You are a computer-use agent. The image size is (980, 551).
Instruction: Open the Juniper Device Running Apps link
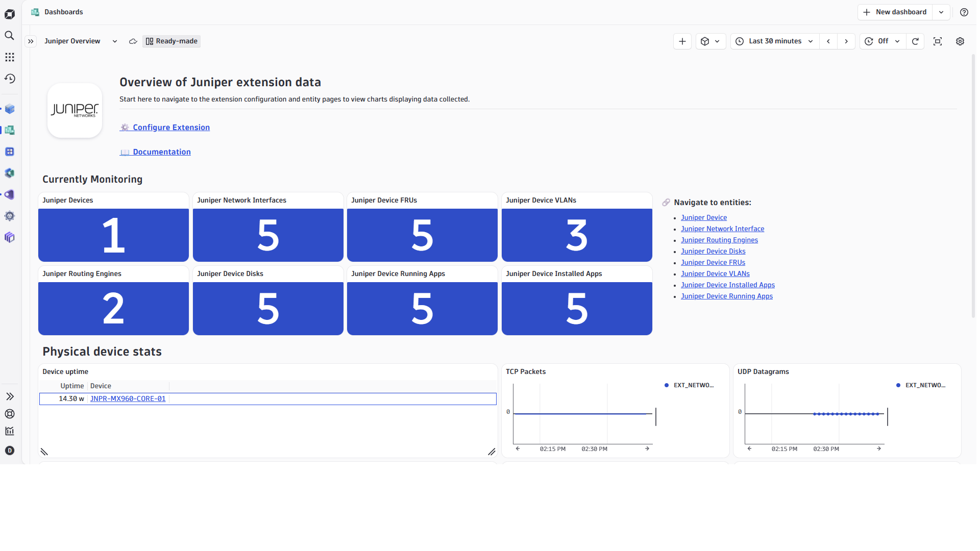click(x=727, y=296)
